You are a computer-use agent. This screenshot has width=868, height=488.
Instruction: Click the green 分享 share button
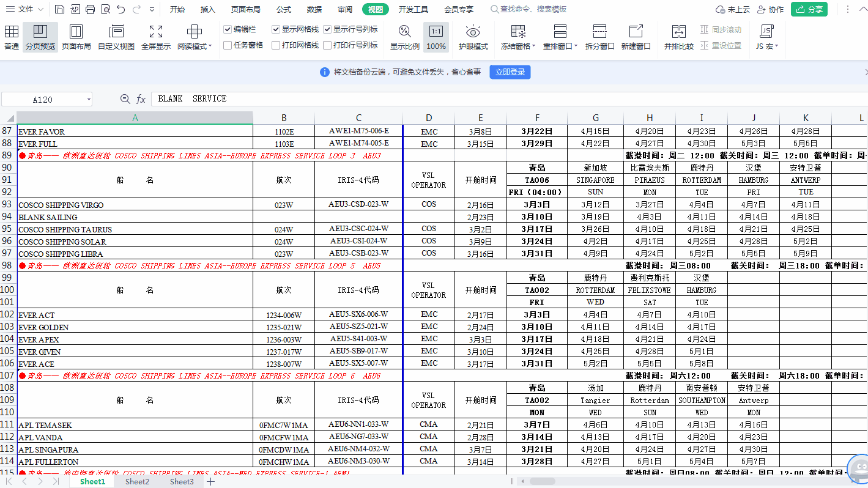(809, 9)
